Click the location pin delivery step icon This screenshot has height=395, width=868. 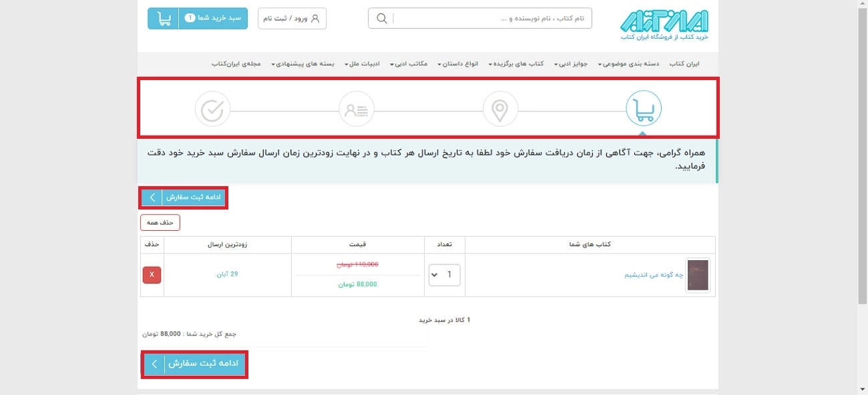tap(499, 107)
